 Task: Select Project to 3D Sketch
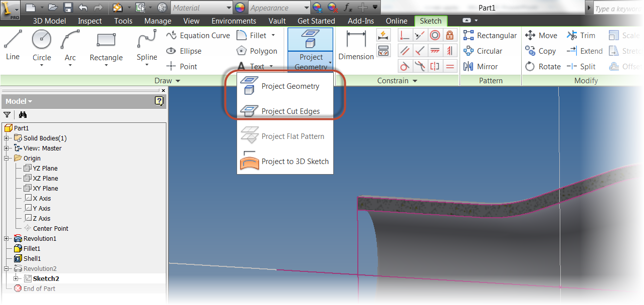tap(295, 161)
